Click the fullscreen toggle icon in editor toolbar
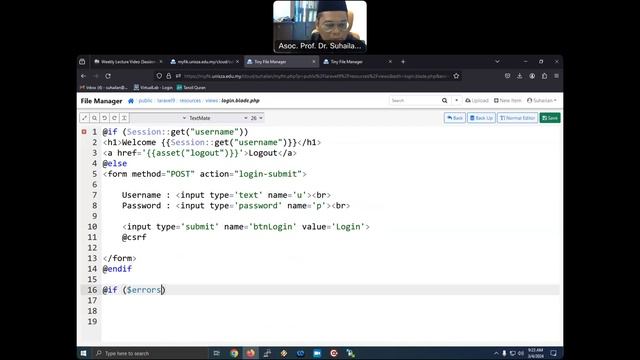Viewport: 640px width, 360px height. tap(84, 118)
